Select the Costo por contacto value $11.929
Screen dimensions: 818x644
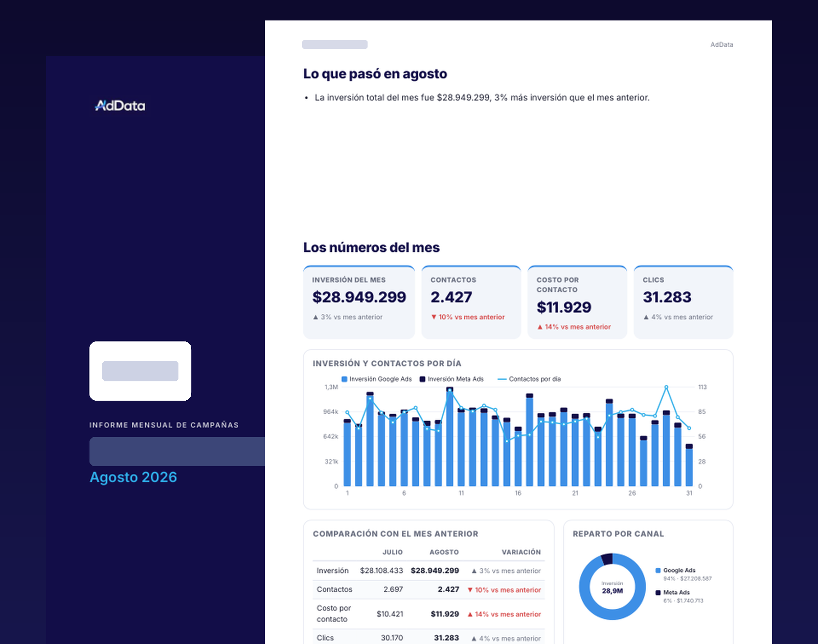point(564,307)
